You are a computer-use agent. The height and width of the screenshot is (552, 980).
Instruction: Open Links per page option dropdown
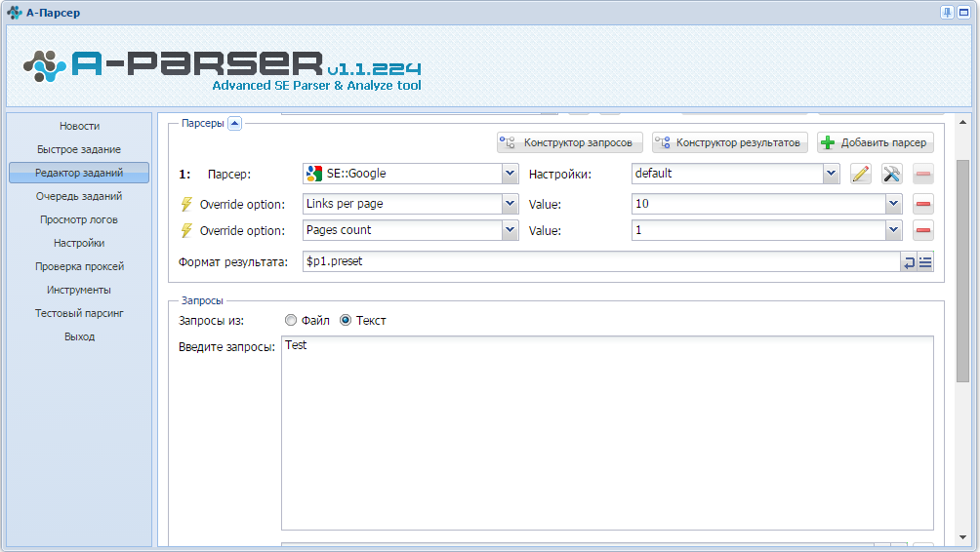(x=510, y=204)
